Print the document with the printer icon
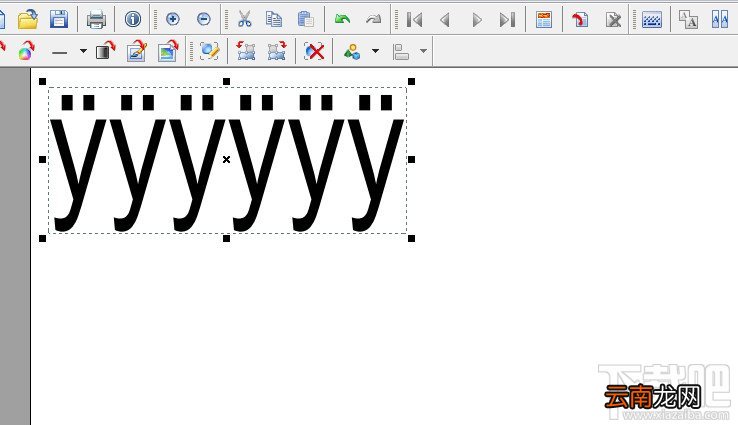 (96, 19)
